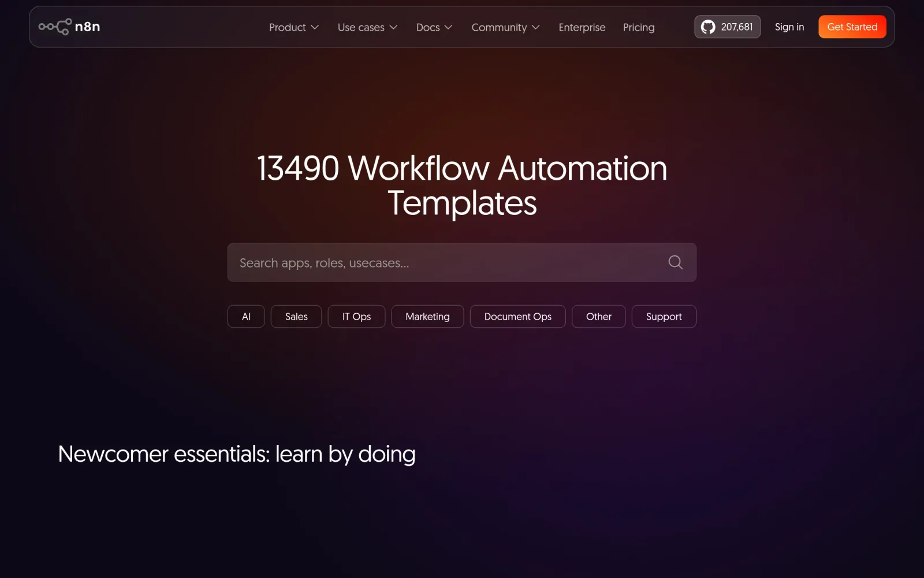Image resolution: width=924 pixels, height=578 pixels.
Task: Filter by IT Ops category
Action: pos(356,317)
